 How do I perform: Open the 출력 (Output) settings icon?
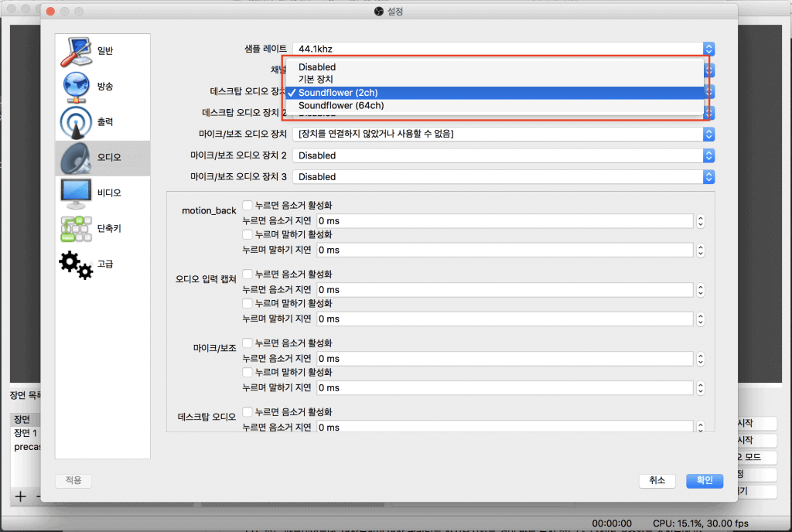(x=76, y=122)
